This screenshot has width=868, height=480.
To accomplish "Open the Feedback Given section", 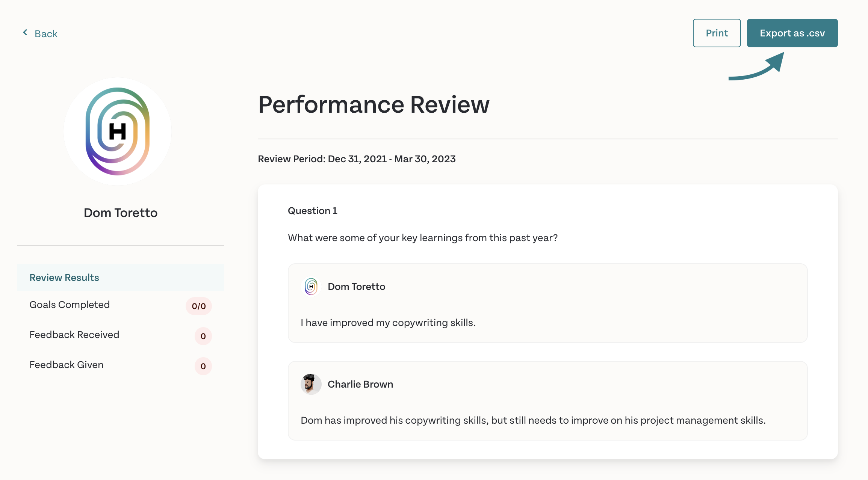I will click(x=120, y=365).
